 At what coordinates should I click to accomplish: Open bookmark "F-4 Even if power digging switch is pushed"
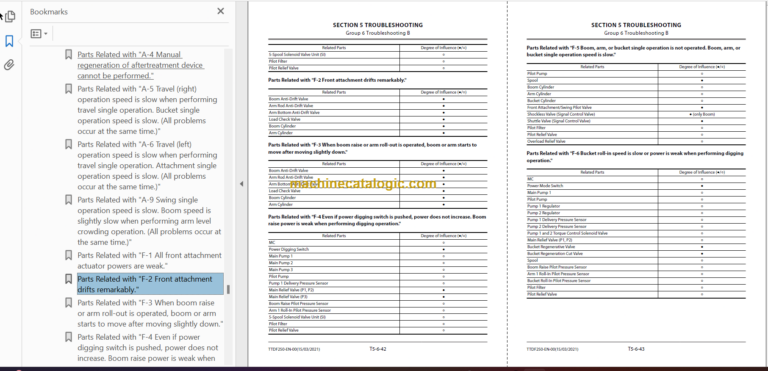148,347
